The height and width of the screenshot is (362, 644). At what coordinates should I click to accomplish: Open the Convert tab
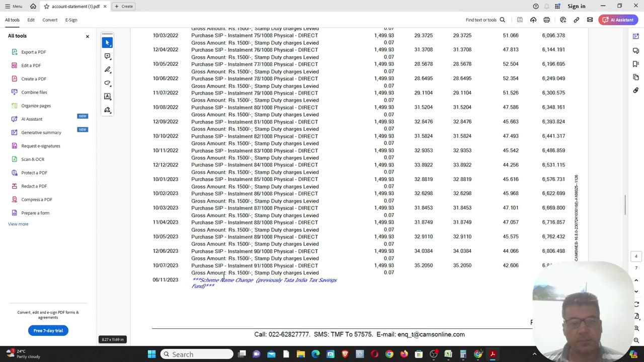pyautogui.click(x=50, y=20)
